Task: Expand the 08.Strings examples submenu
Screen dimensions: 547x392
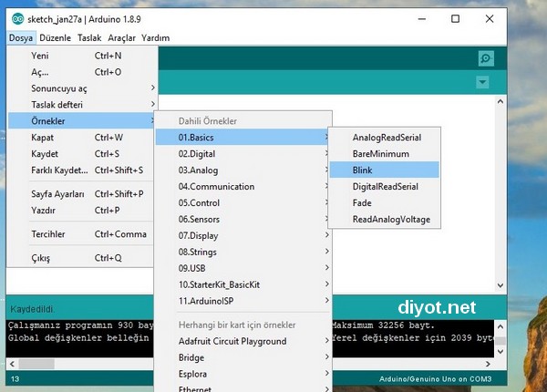Action: pyautogui.click(x=243, y=253)
